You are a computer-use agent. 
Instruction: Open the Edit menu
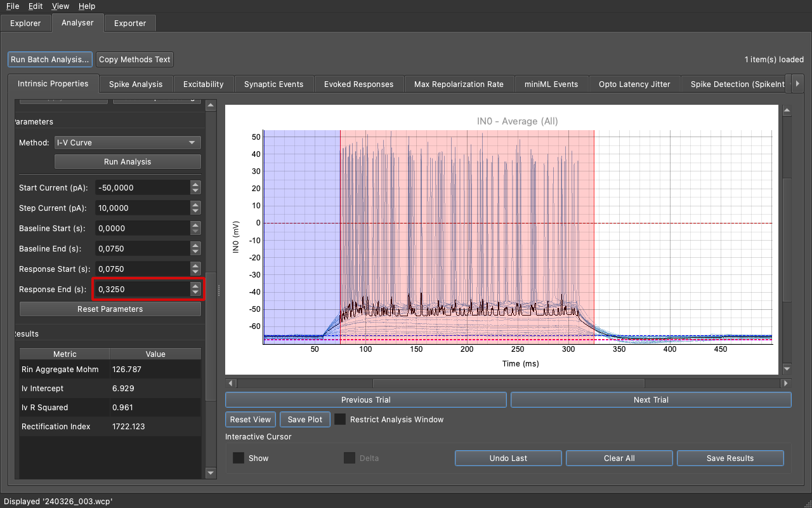(36, 6)
